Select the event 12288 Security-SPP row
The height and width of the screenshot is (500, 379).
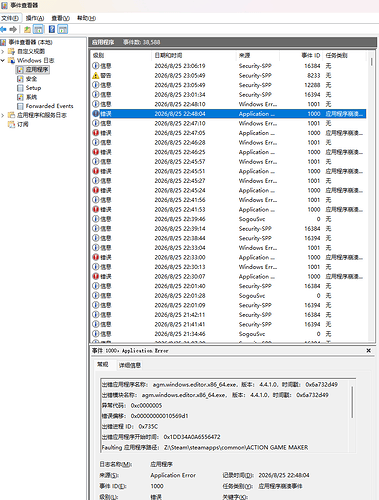point(229,85)
